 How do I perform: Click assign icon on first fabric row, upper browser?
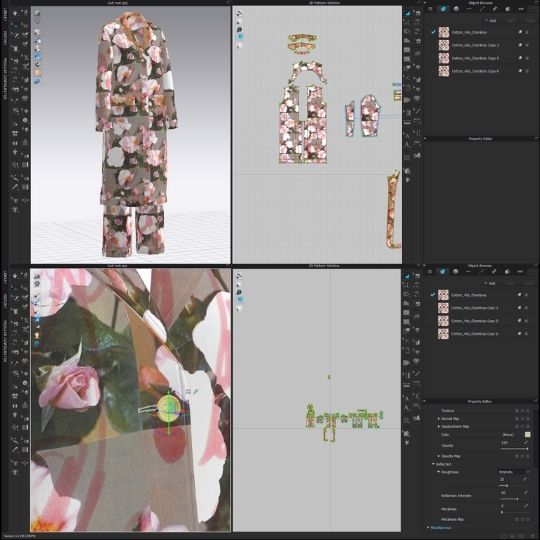click(x=520, y=32)
